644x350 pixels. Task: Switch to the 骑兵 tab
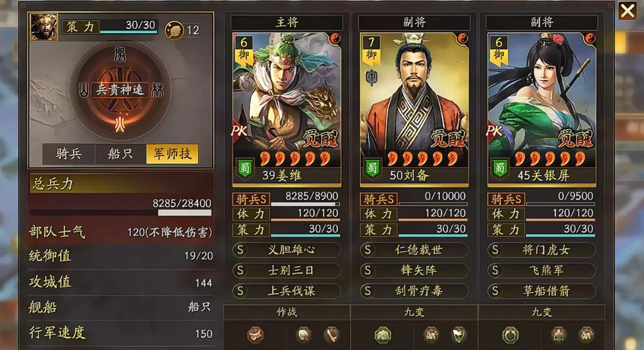point(68,154)
